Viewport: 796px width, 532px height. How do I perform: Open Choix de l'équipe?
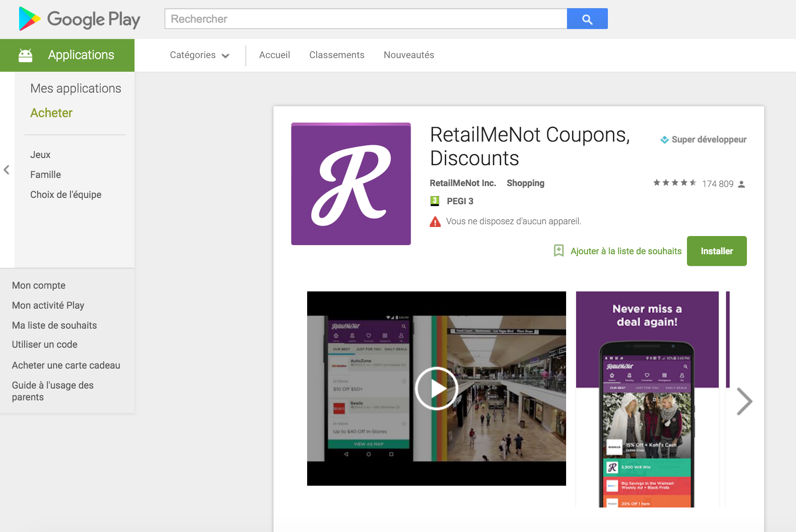click(x=66, y=195)
